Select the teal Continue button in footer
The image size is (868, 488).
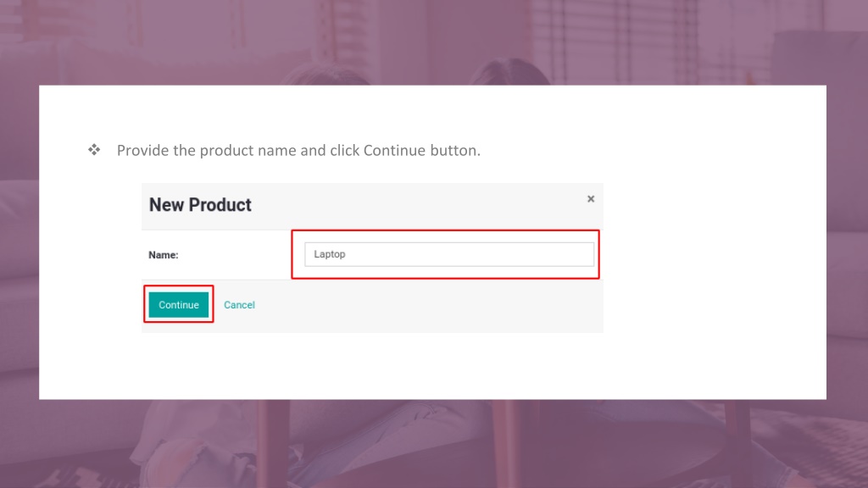tap(179, 305)
